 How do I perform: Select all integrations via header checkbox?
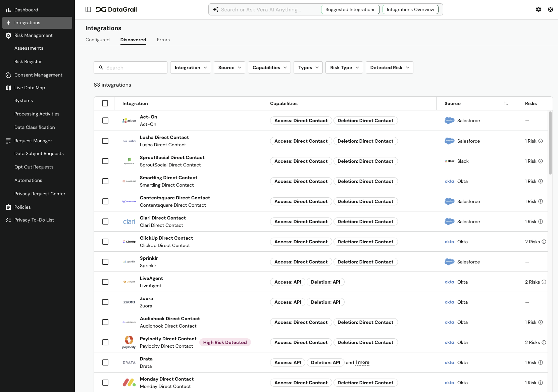[x=105, y=103]
